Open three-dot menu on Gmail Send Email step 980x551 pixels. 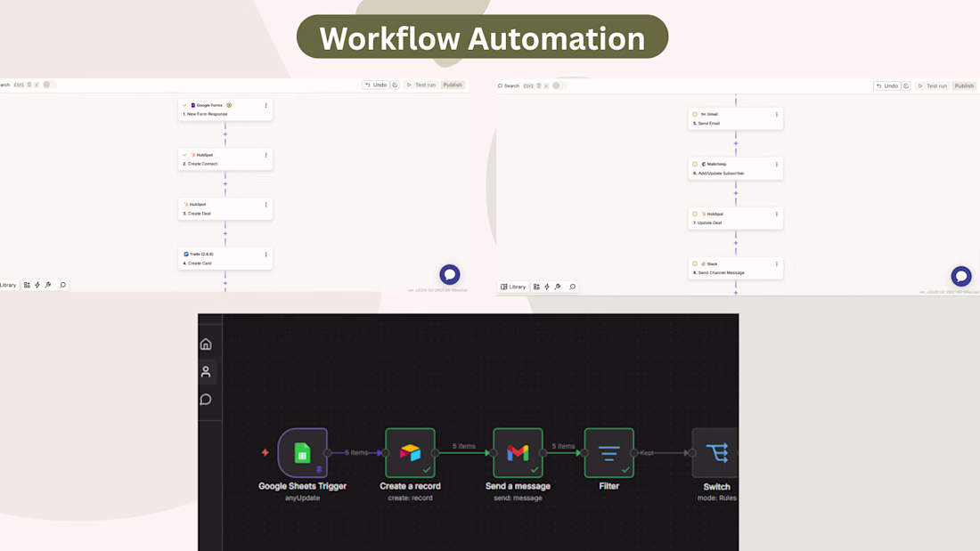pyautogui.click(x=777, y=114)
